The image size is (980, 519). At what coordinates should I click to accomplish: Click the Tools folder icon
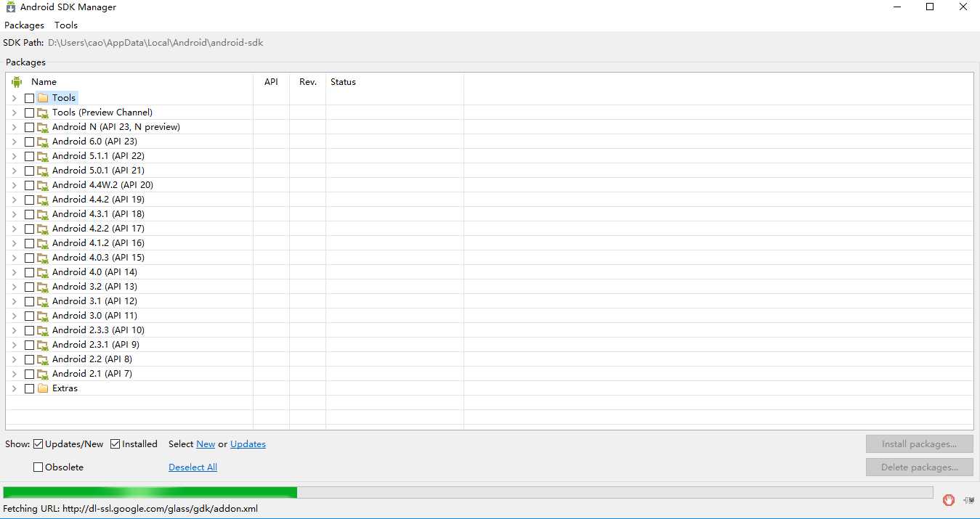click(x=43, y=98)
